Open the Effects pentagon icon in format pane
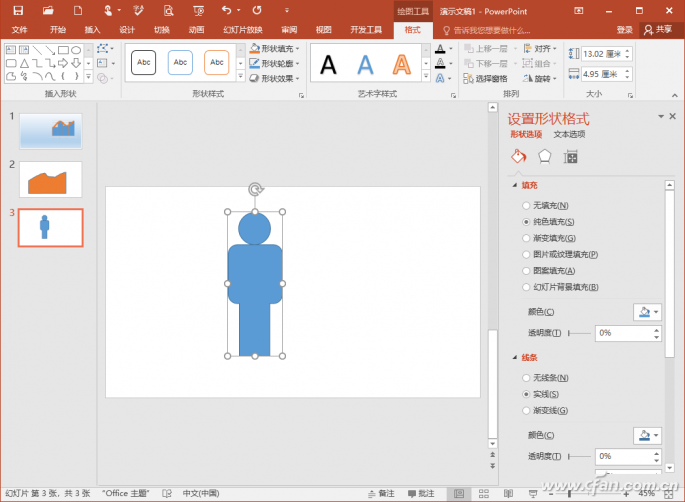The height and width of the screenshot is (502, 685). [545, 156]
